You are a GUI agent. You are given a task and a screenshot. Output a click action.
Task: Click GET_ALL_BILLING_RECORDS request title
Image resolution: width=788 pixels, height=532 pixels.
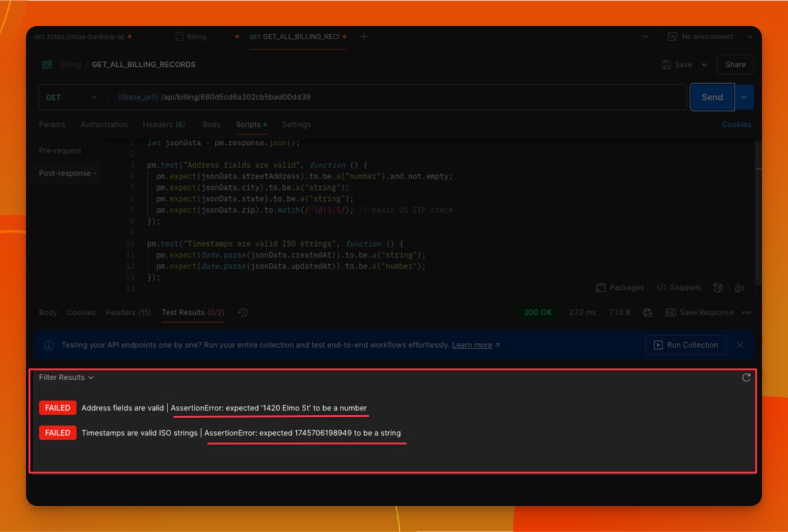144,64
